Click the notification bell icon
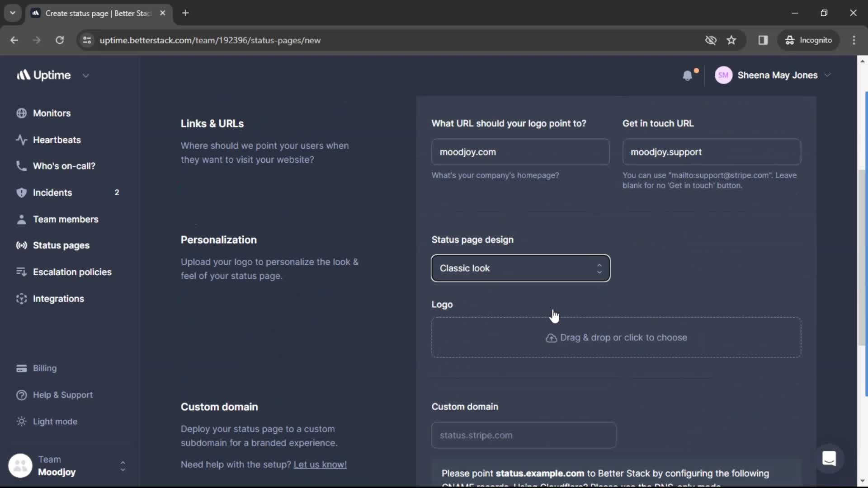 click(687, 75)
